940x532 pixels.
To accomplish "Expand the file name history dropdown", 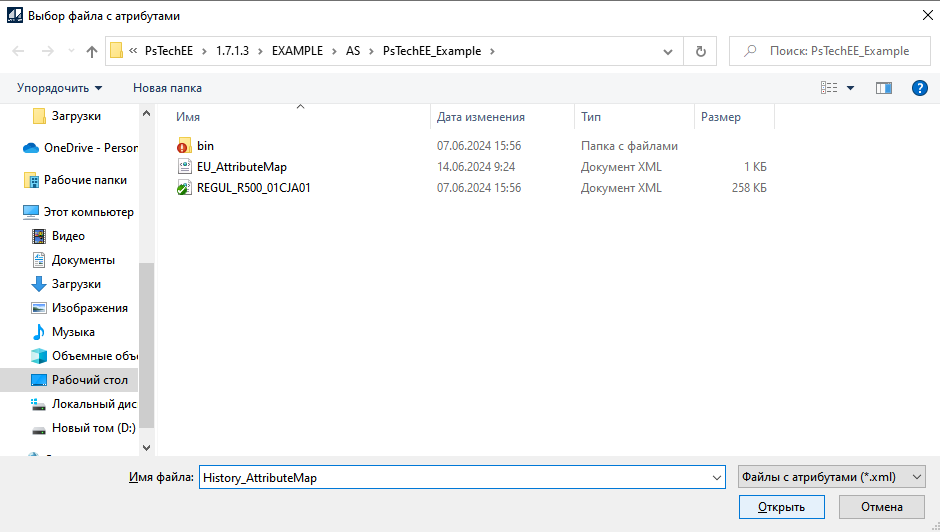I will [715, 478].
